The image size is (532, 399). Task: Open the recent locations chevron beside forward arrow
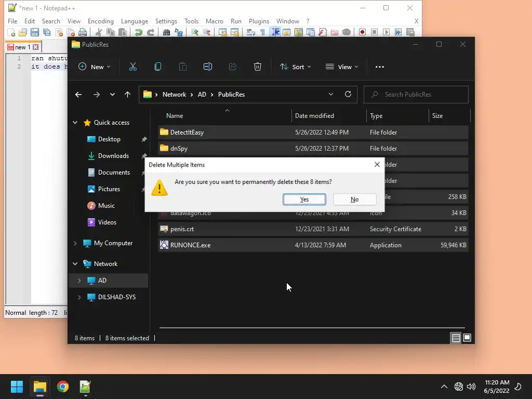coord(112,95)
